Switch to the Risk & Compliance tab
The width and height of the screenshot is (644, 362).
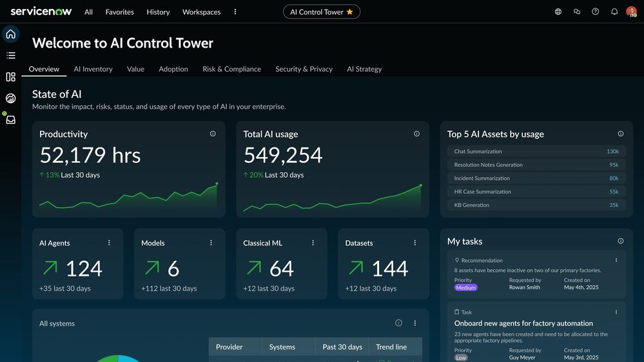[x=231, y=69]
